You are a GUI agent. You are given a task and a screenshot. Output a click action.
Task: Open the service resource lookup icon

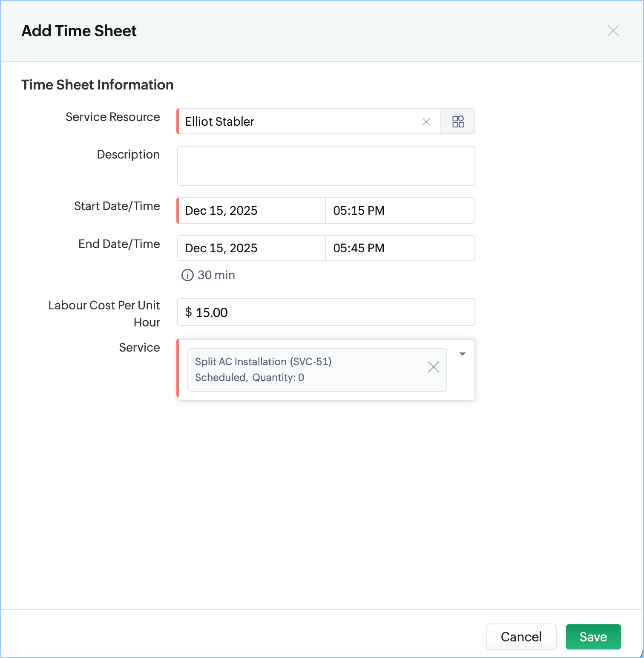pos(458,122)
